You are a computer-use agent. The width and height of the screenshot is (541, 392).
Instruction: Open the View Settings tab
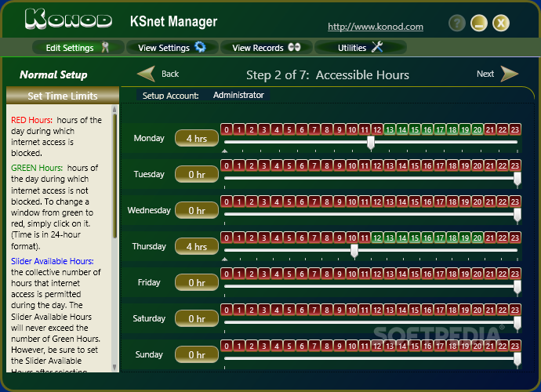click(172, 47)
